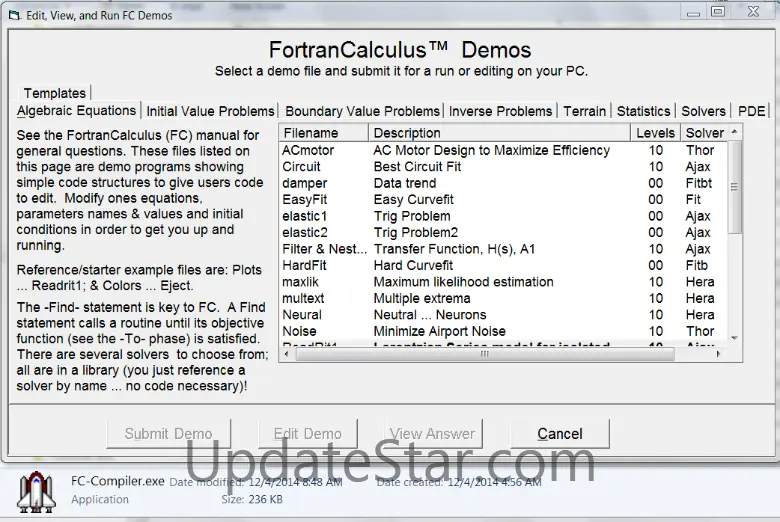Click the View Answer button

pos(432,433)
